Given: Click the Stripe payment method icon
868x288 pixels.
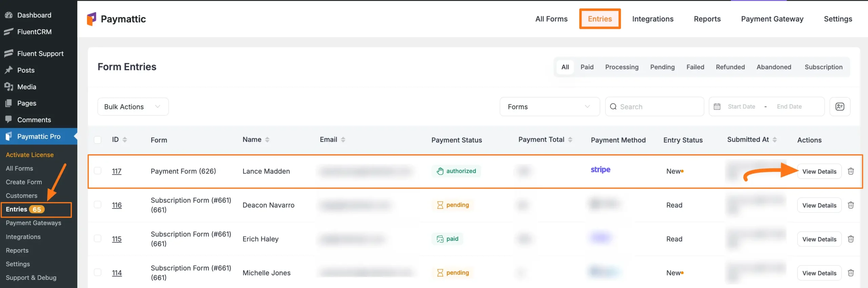Looking at the screenshot, I should (x=600, y=170).
